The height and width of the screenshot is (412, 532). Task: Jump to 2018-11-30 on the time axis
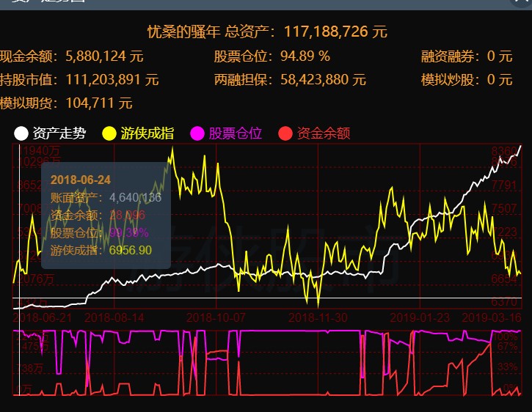[x=318, y=317]
